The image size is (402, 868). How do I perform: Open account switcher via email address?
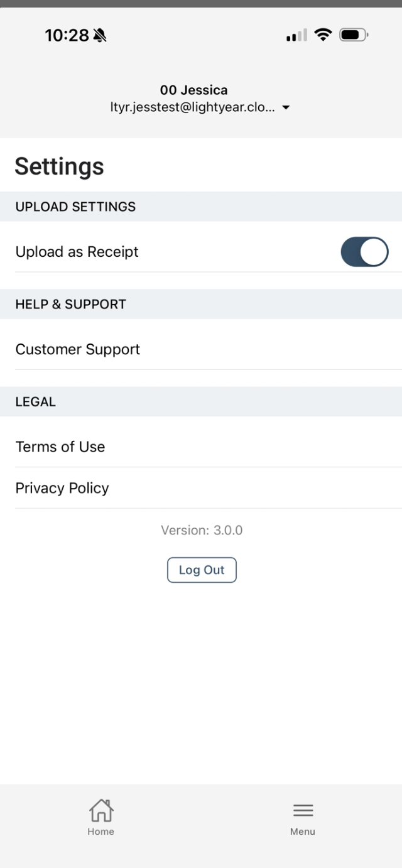192,107
